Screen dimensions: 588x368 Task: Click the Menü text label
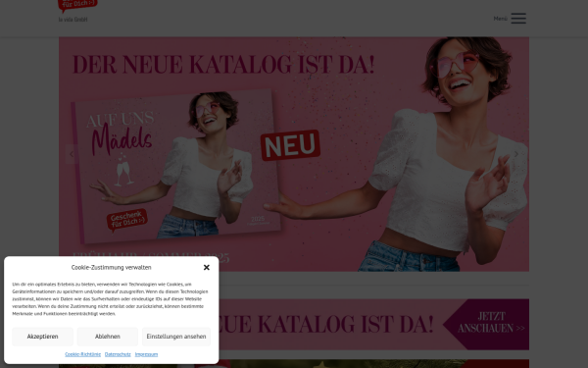[500, 19]
